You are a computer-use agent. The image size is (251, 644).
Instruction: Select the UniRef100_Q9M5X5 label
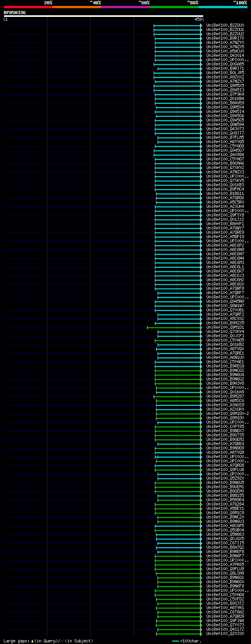[x=225, y=86]
